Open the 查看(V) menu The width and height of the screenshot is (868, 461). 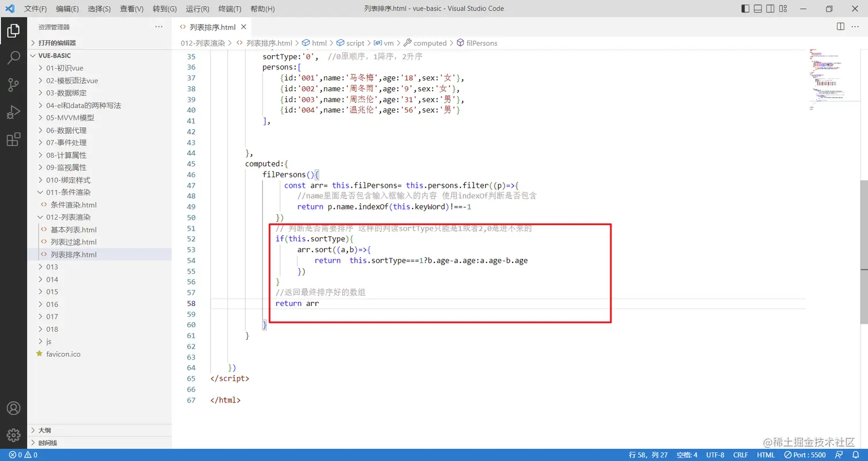132,9
